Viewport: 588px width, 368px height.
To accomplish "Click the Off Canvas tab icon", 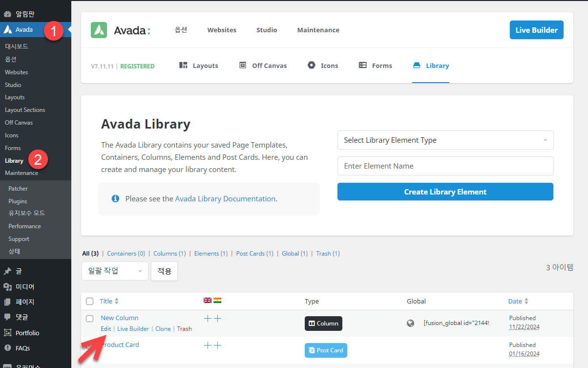I will (243, 65).
